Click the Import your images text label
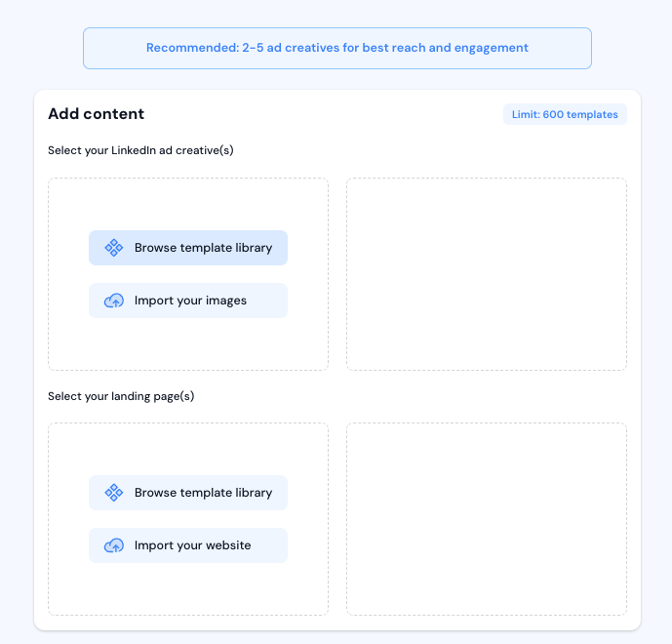 190,301
